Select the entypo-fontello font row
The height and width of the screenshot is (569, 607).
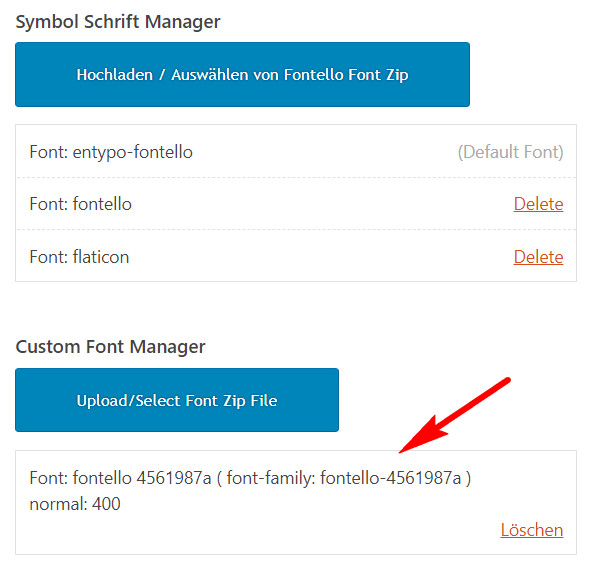[x=296, y=152]
